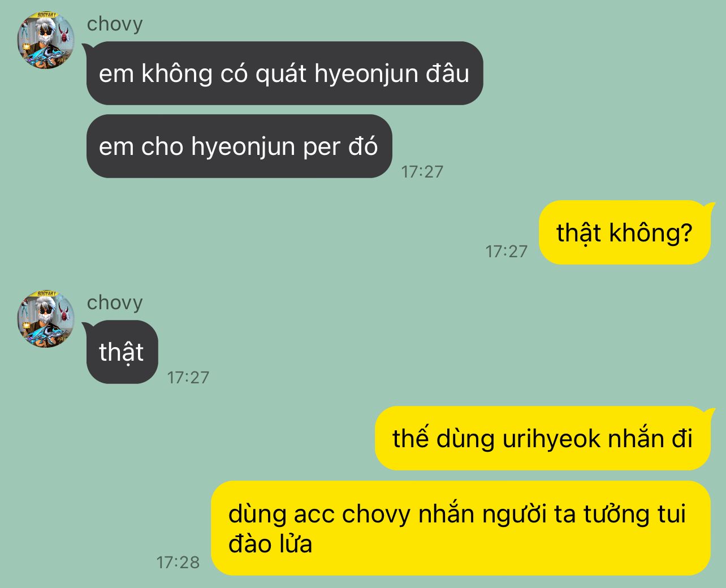Click the 17:27 timestamp after 'thật'
The width and height of the screenshot is (726, 588).
pyautogui.click(x=188, y=378)
